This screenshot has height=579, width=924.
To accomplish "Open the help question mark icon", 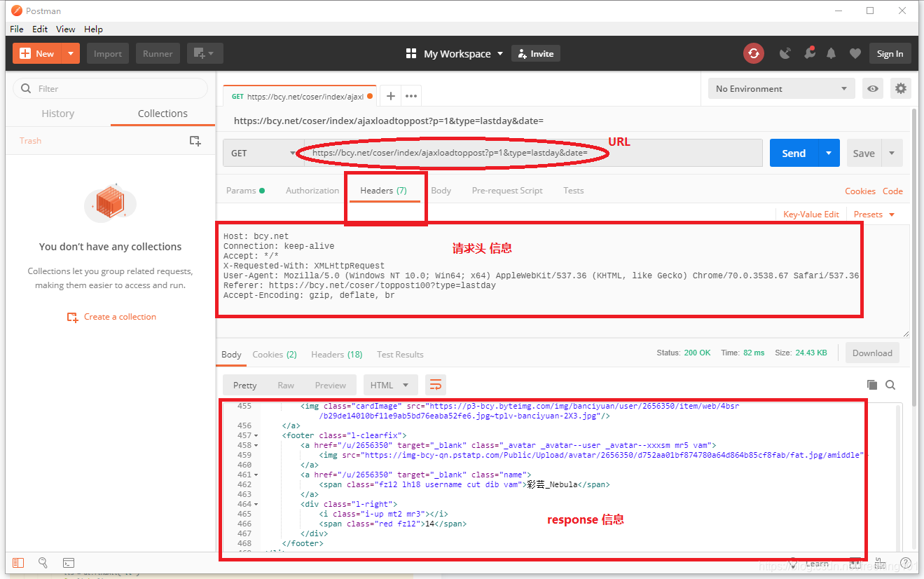I will tap(906, 563).
